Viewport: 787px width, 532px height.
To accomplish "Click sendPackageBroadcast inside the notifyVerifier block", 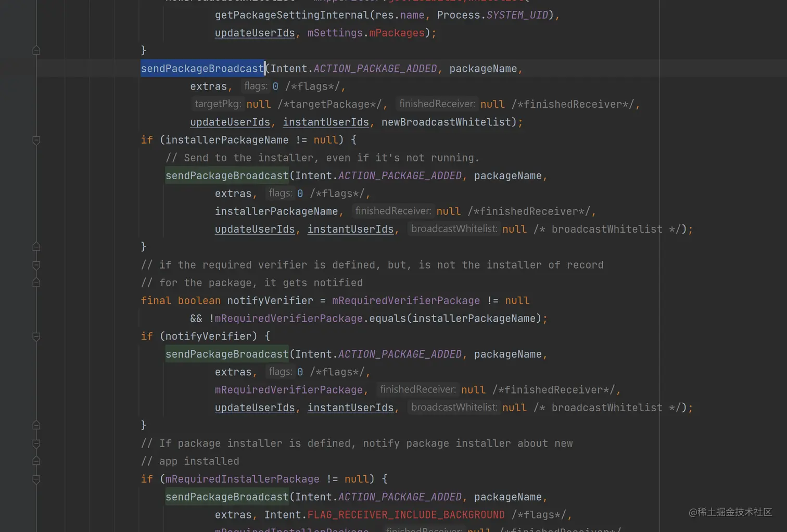I will click(x=227, y=354).
